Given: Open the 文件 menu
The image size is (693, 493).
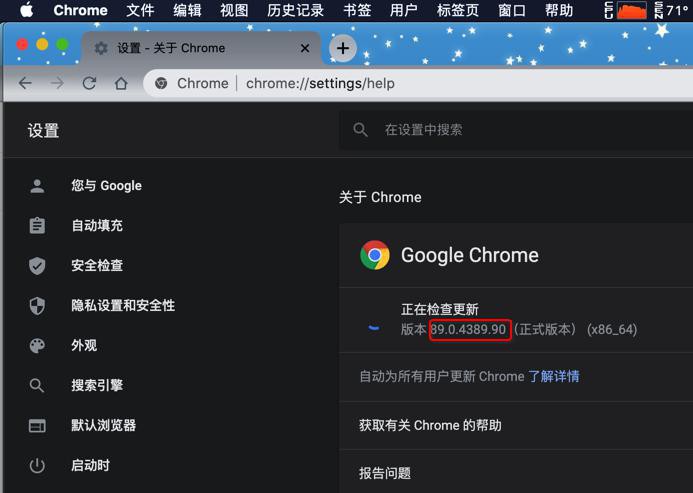Looking at the screenshot, I should [140, 10].
